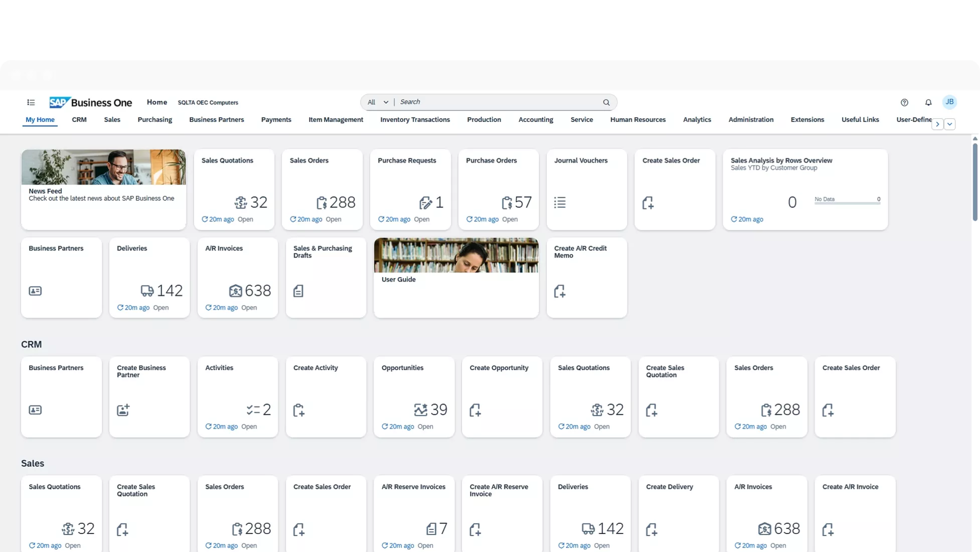
Task: Click the right chevron to reveal more menus
Action: point(937,124)
